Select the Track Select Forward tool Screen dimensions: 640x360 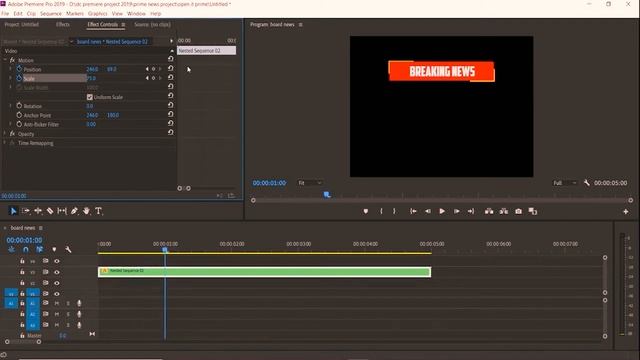pos(25,211)
